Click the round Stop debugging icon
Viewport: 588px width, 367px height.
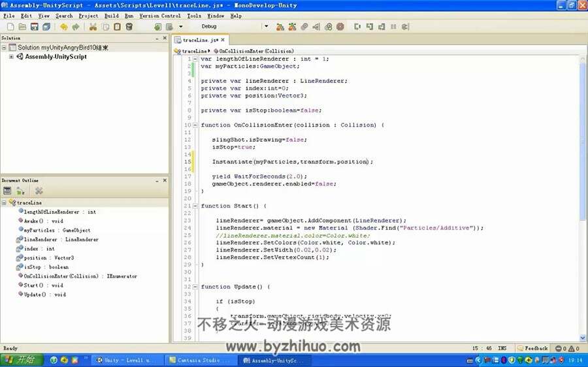tap(340, 27)
